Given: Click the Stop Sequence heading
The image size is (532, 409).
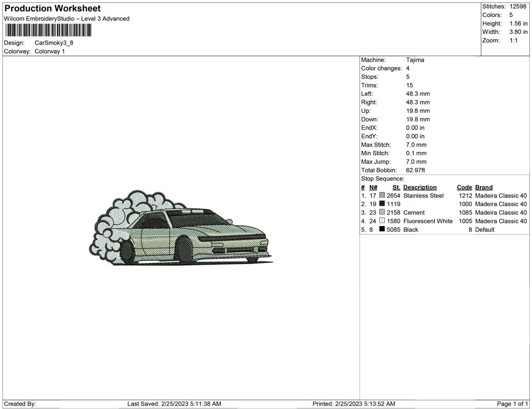Looking at the screenshot, I should click(383, 179).
